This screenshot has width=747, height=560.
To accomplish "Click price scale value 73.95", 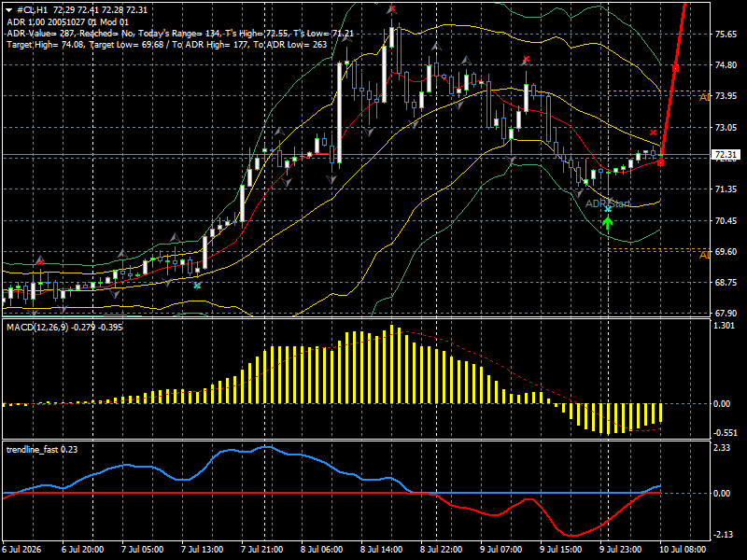I will click(726, 96).
